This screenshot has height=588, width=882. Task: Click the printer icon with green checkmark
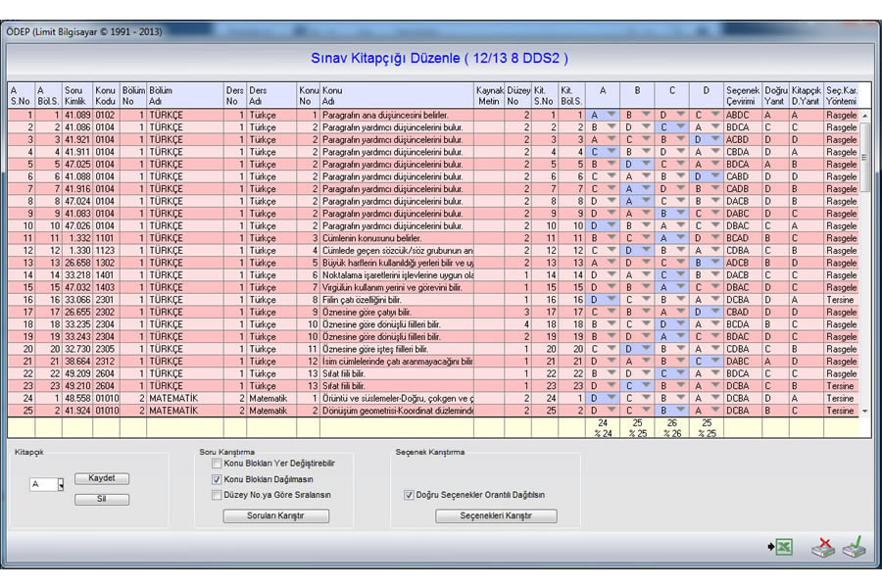pyautogui.click(x=854, y=548)
